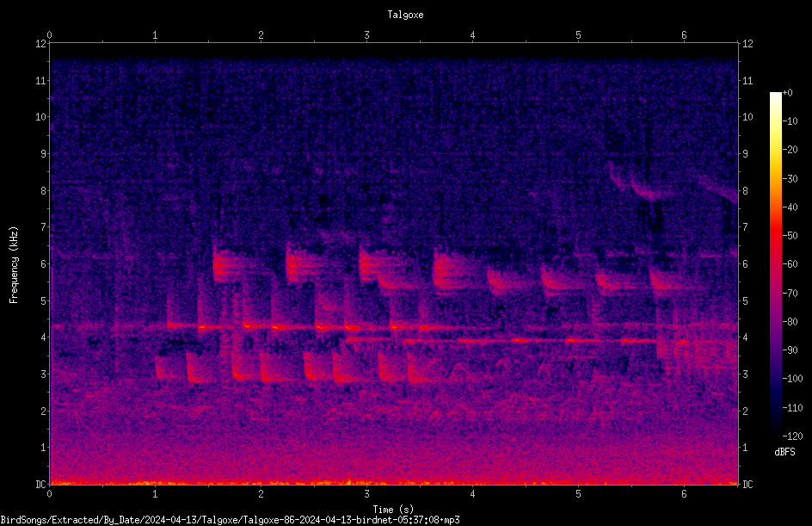Click the 6 second tick on top axis
The image size is (812, 526).
[684, 34]
